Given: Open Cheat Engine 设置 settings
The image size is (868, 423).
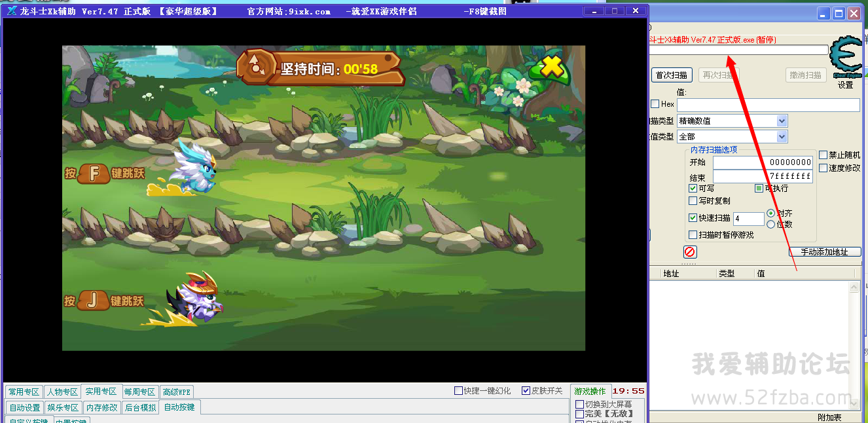Looking at the screenshot, I should (x=846, y=85).
